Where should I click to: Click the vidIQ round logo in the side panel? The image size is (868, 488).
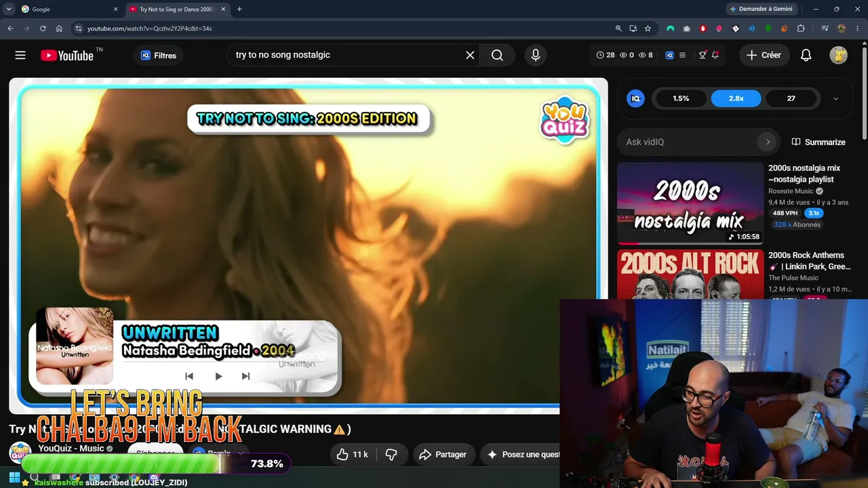635,98
